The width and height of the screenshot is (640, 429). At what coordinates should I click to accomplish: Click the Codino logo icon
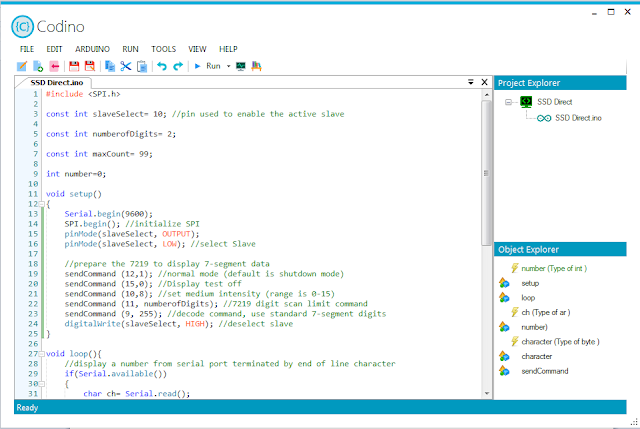(x=22, y=27)
